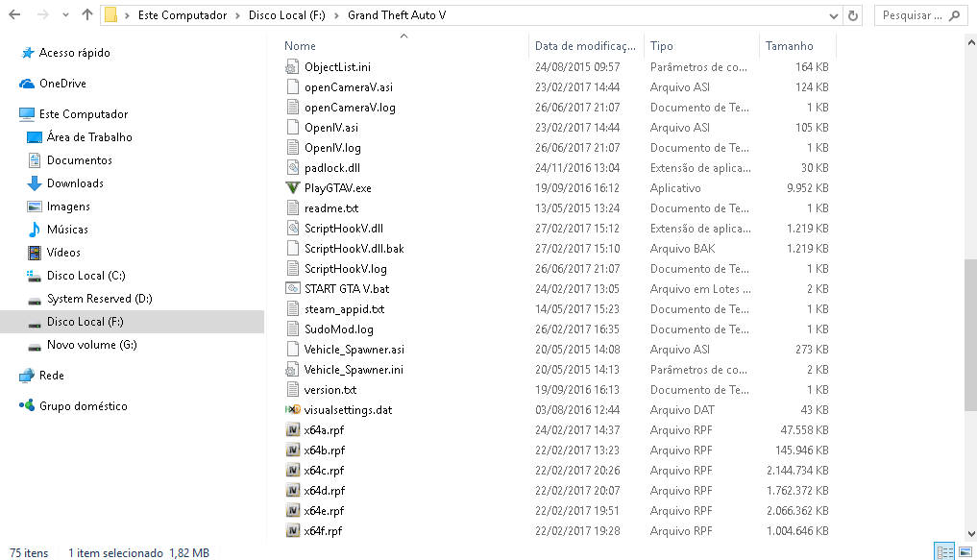Viewport: 977px width, 560px height.
Task: Click file list scrollbar down arrow
Action: (x=971, y=534)
